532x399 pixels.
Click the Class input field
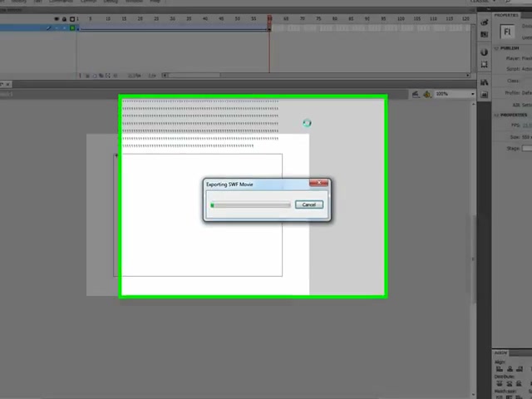click(x=527, y=81)
